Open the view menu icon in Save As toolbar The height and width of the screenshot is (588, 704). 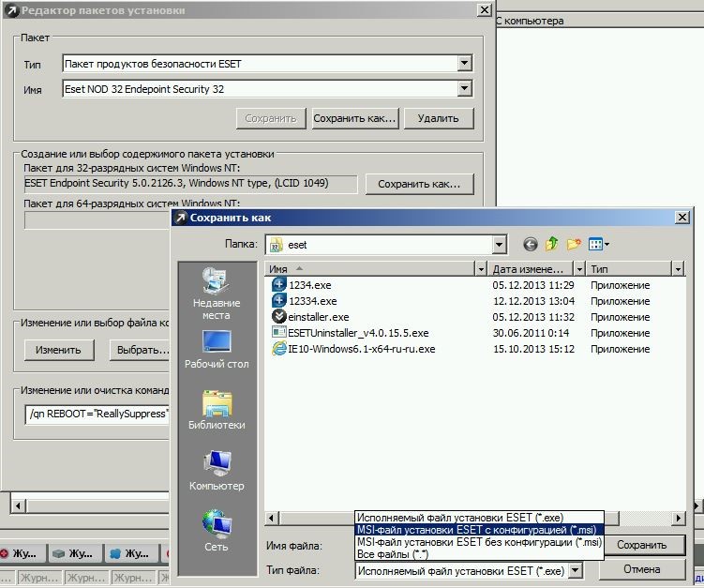point(599,245)
